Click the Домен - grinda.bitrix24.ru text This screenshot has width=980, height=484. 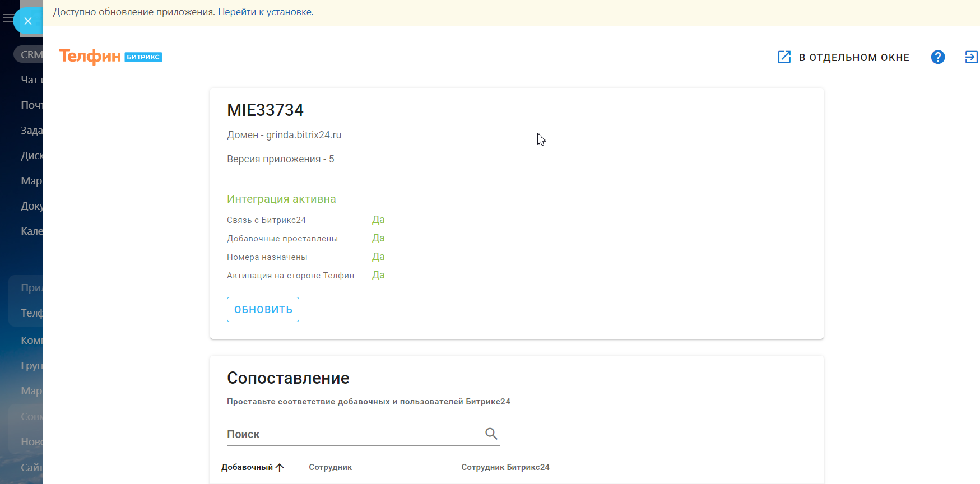click(284, 135)
